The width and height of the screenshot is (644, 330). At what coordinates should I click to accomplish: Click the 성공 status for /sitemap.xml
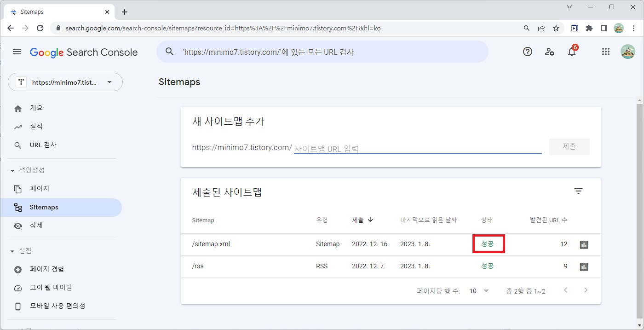(487, 244)
